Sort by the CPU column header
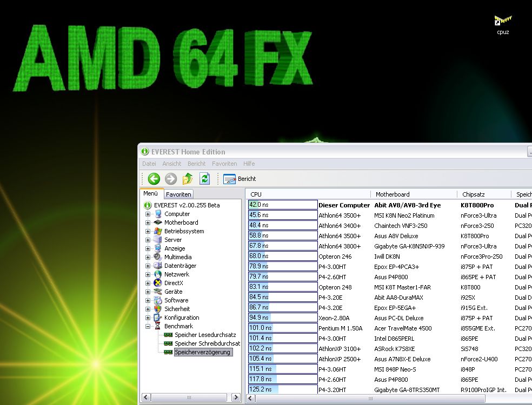The height and width of the screenshot is (405, 532). tap(308, 194)
